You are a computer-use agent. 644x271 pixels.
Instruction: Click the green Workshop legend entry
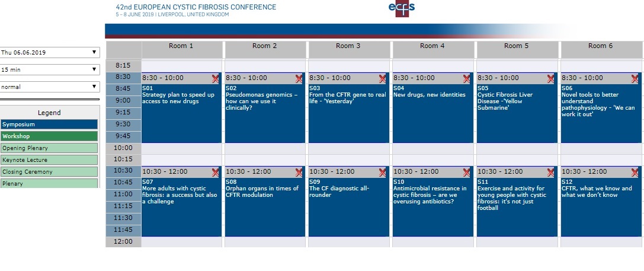(x=49, y=136)
